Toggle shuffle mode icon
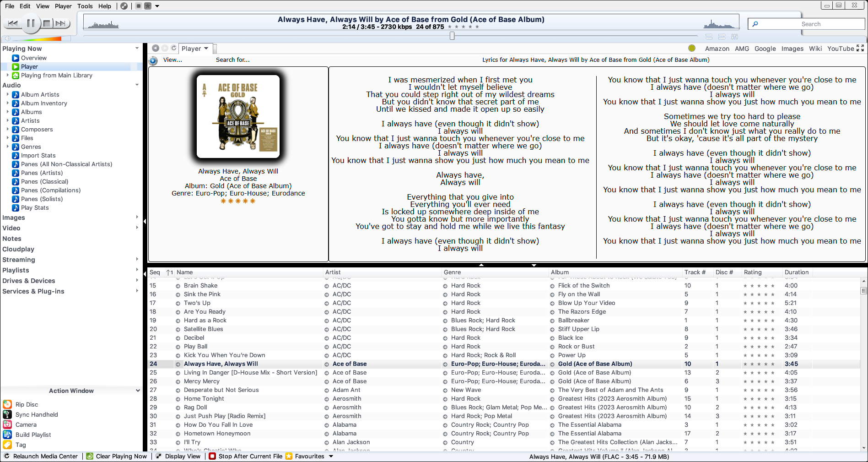 (722, 37)
